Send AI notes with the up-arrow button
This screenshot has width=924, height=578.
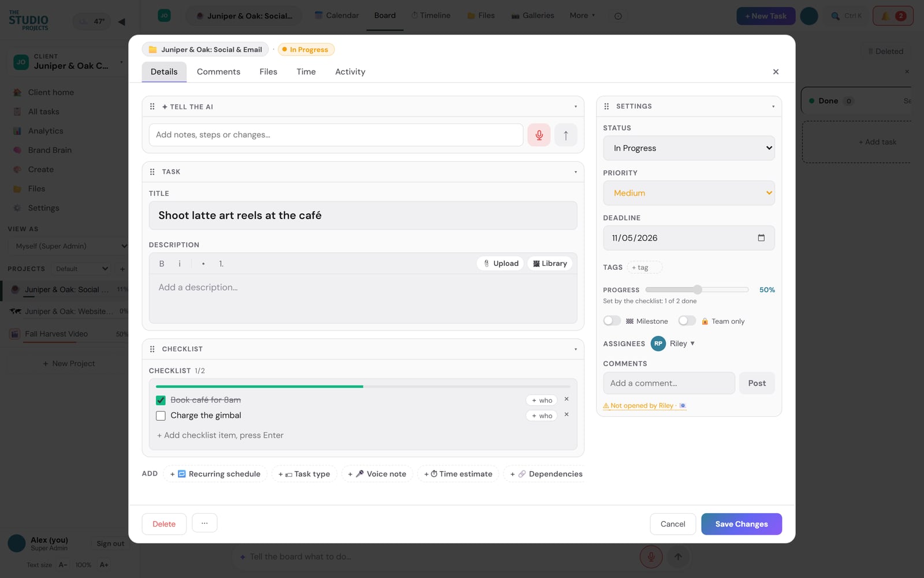click(x=566, y=135)
